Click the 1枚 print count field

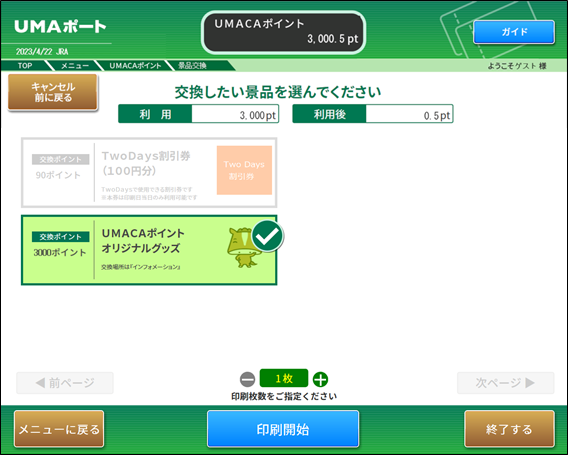click(x=284, y=379)
